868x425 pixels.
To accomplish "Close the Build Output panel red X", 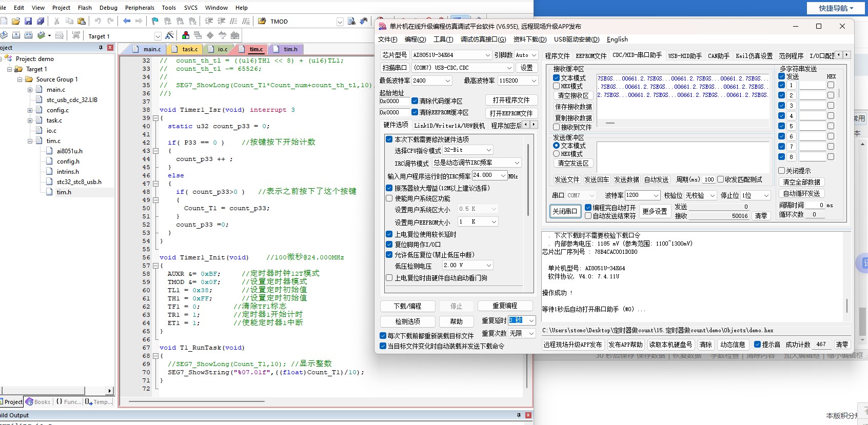I will point(528,415).
